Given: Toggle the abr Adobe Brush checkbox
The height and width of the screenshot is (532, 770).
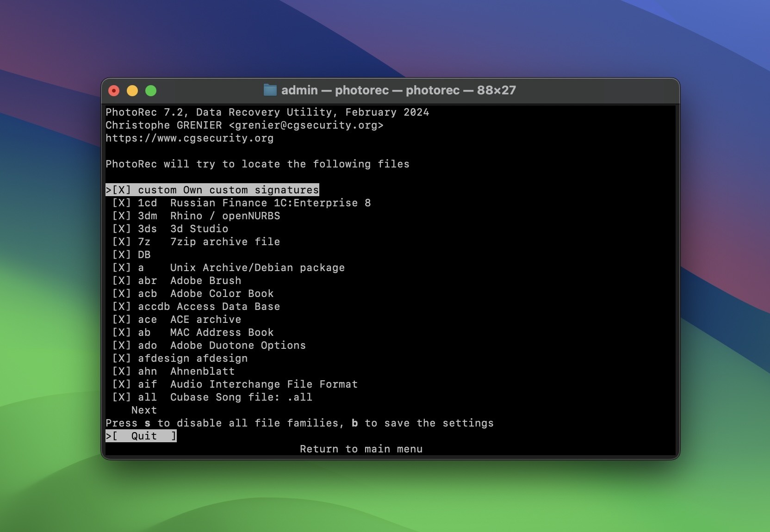Looking at the screenshot, I should coord(122,281).
